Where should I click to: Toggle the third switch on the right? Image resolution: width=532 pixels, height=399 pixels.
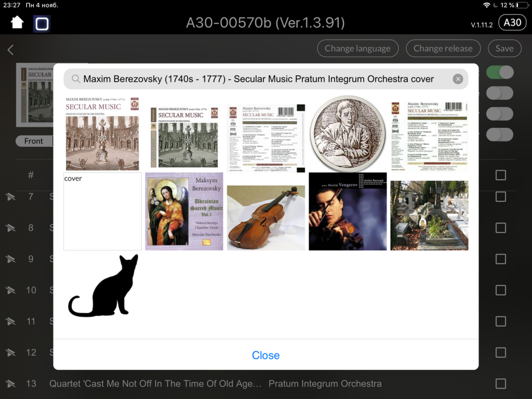[500, 114]
